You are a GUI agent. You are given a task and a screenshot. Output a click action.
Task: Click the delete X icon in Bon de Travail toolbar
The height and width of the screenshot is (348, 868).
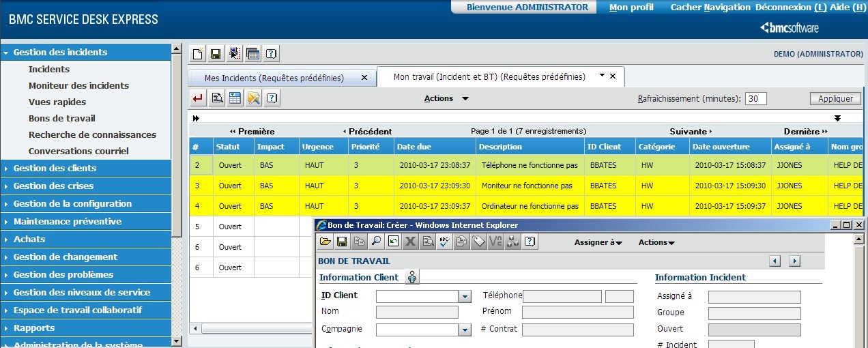(x=411, y=241)
